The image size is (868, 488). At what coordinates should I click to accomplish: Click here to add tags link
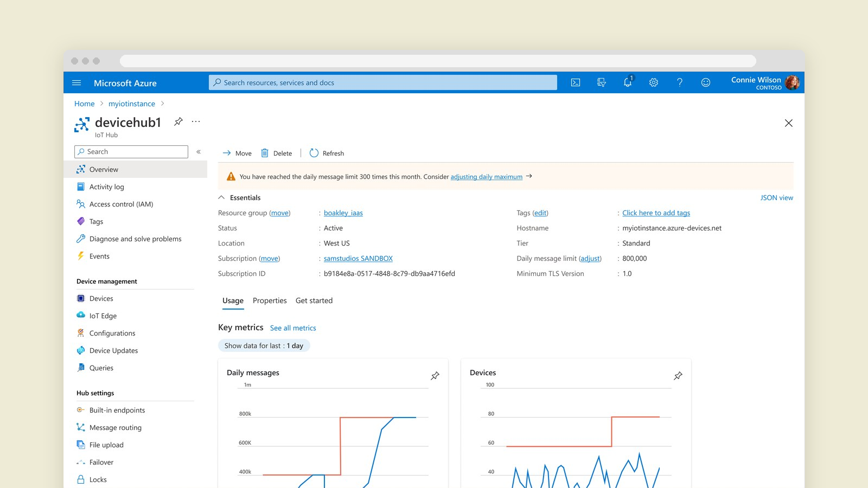pyautogui.click(x=656, y=213)
